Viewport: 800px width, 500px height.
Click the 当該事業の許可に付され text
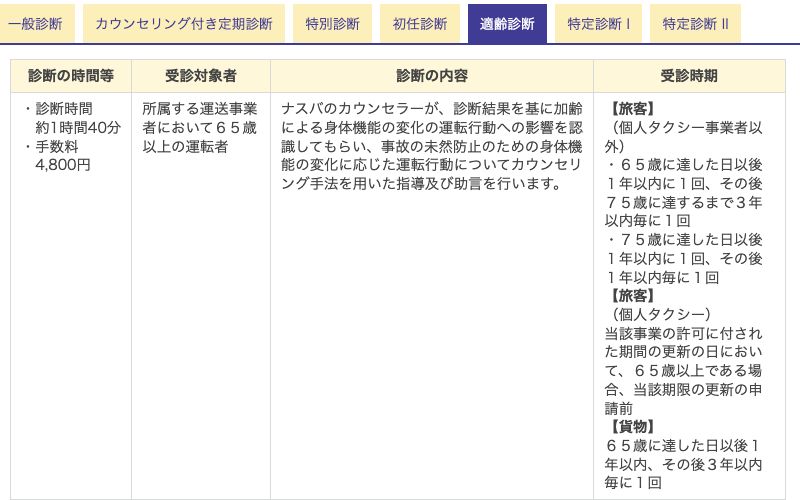pos(684,334)
